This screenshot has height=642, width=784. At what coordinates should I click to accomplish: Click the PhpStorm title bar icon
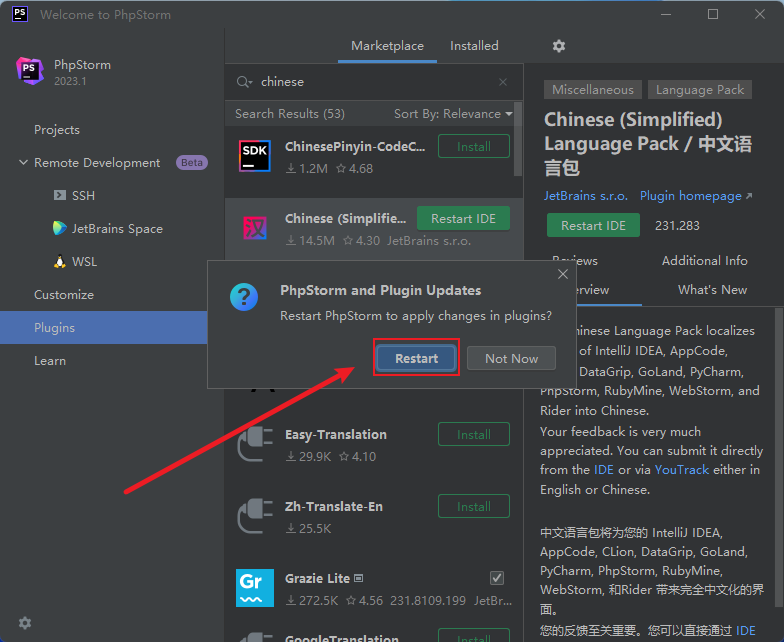tap(20, 14)
